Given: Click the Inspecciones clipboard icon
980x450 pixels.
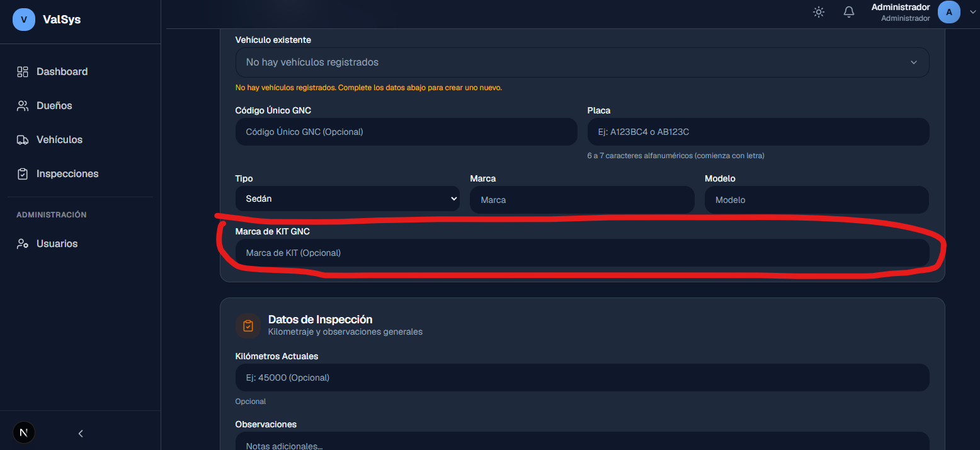Looking at the screenshot, I should tap(23, 174).
